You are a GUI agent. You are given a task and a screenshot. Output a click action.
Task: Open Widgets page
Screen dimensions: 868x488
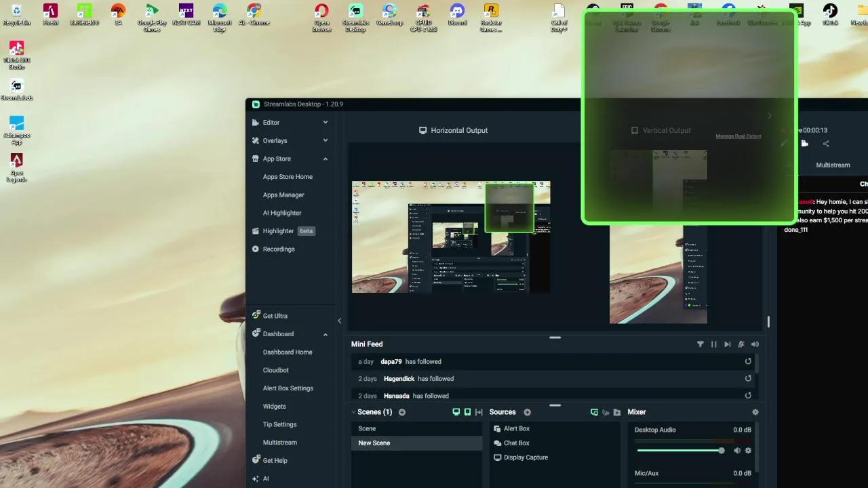coord(275,407)
